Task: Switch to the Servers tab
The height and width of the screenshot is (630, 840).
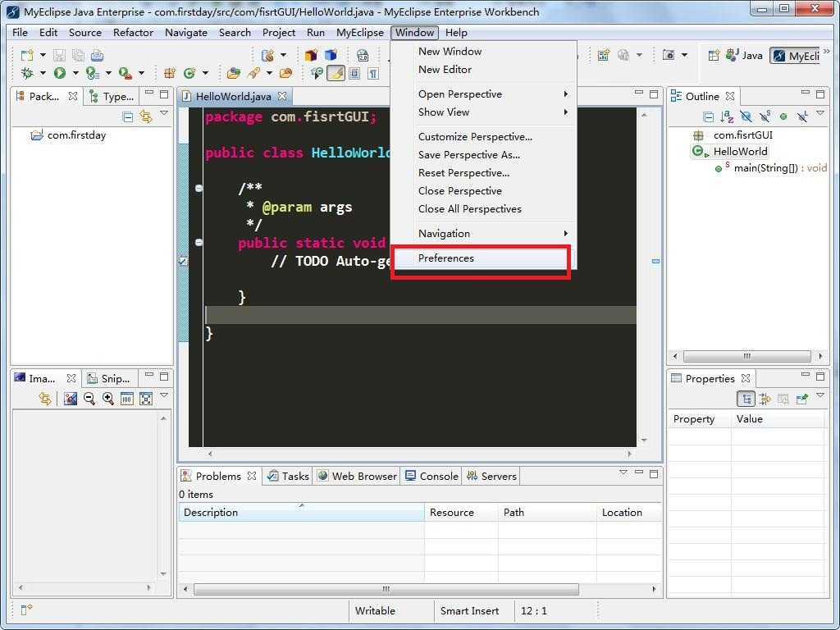Action: coord(491,476)
